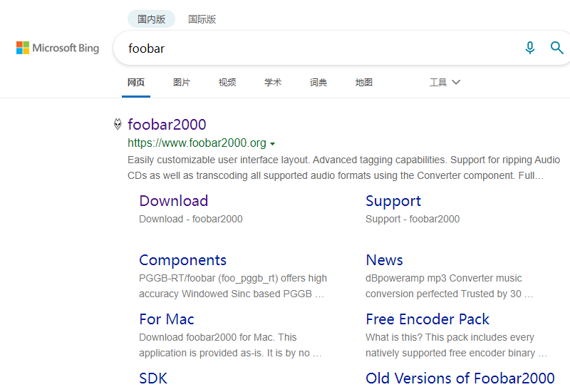This screenshot has width=570, height=392.
Task: Select the 学术 academic tab
Action: [x=273, y=82]
